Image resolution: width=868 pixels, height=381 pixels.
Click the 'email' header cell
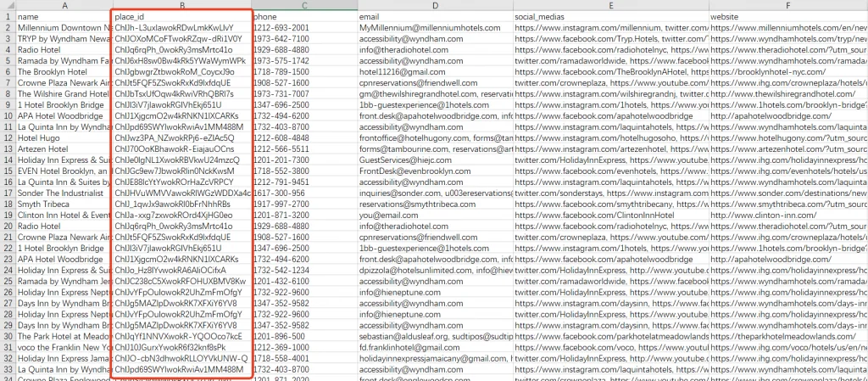(435, 17)
